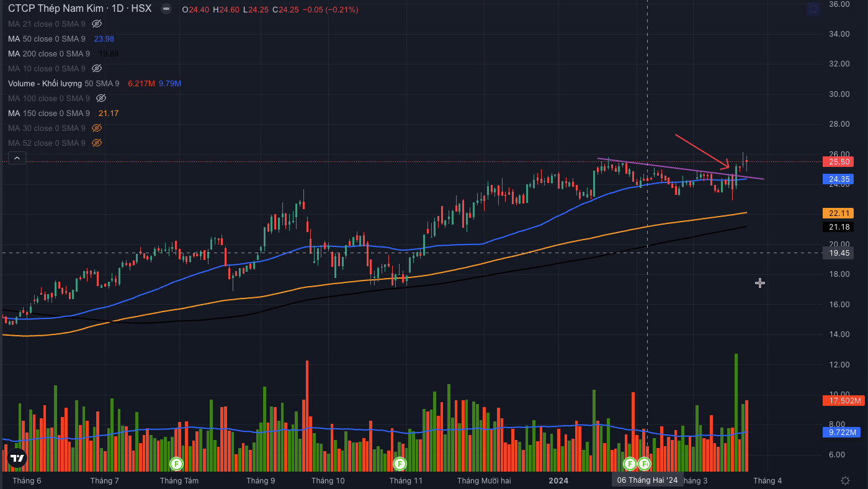Select the MA 50 close indicator label
The width and height of the screenshot is (868, 489).
(x=47, y=38)
